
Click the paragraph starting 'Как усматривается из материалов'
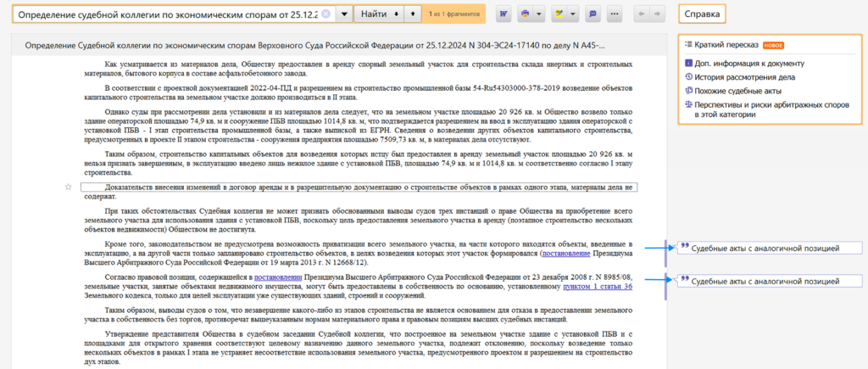tap(359, 70)
